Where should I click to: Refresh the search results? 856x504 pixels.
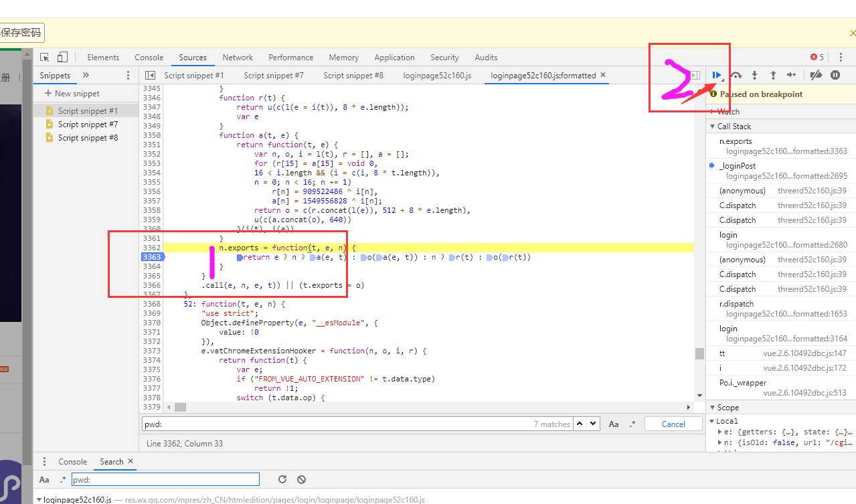(282, 479)
